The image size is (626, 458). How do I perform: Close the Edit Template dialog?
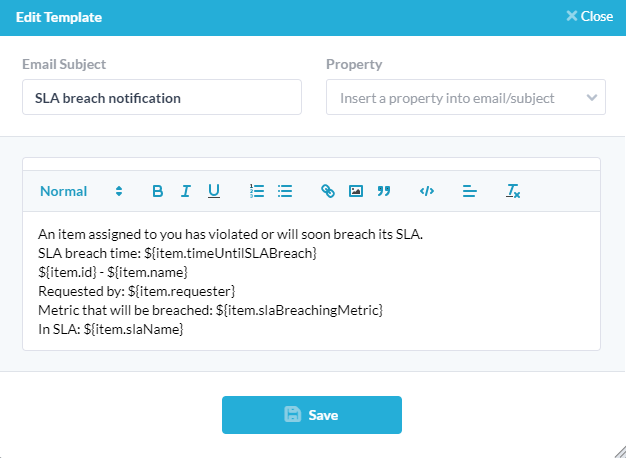pos(589,17)
